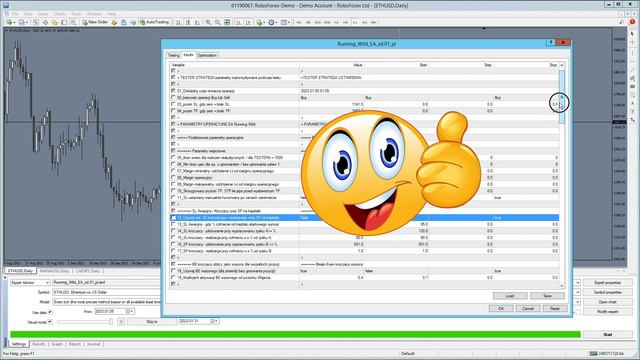Viewport: 640px width, 360px height.
Task: Enable chart shift icon
Action: (248, 22)
